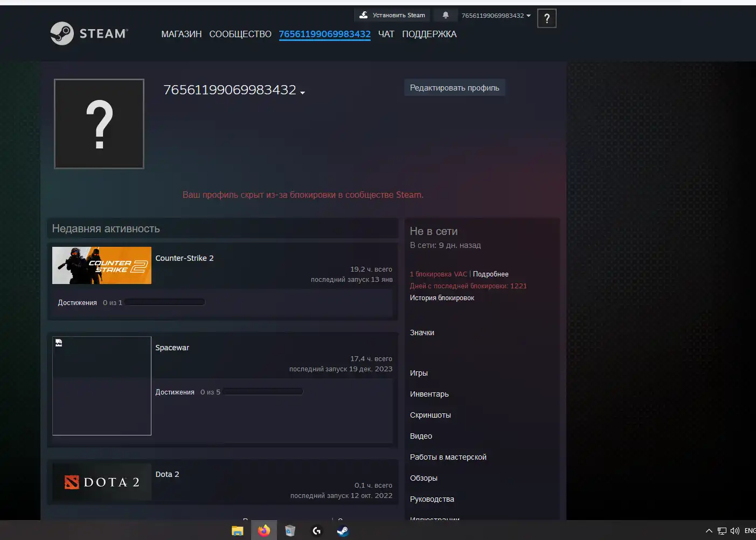The image size is (756, 540).
Task: Click the Установить Steam button
Action: point(392,15)
